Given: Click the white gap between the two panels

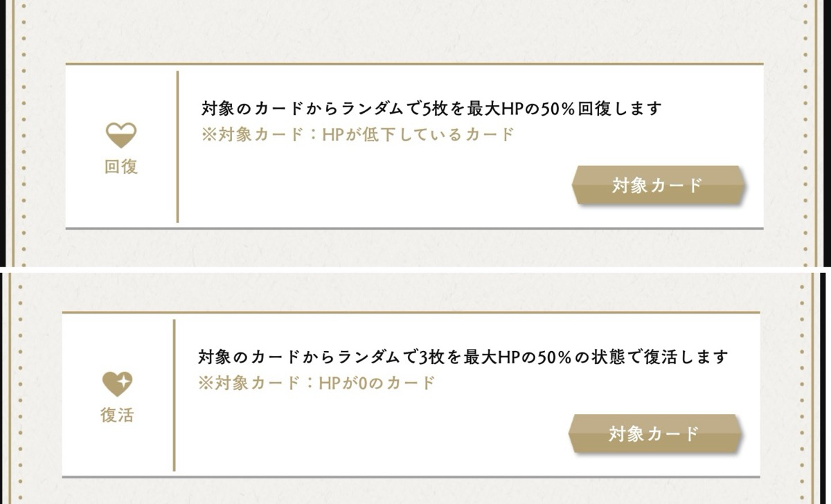Looking at the screenshot, I should 415,269.
